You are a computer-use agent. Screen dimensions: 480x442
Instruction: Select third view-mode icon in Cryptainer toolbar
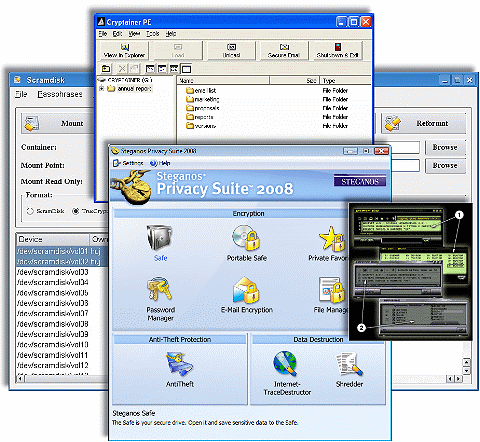click(x=174, y=69)
